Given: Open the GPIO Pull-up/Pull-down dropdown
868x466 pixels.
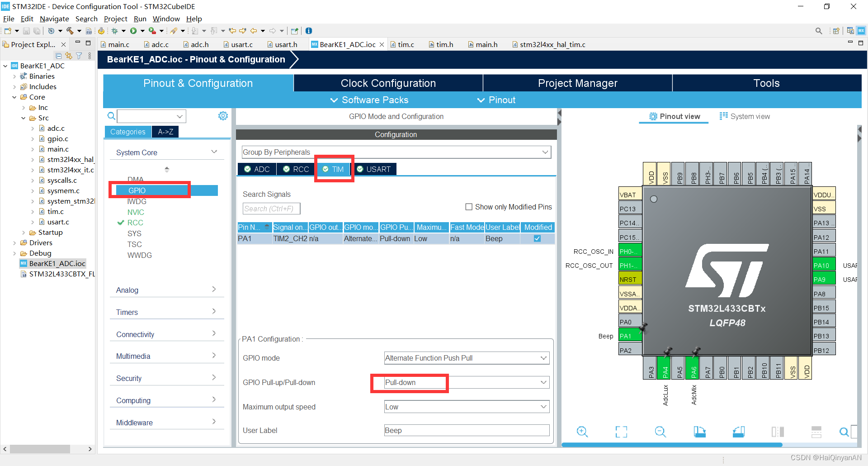Looking at the screenshot, I should [467, 382].
